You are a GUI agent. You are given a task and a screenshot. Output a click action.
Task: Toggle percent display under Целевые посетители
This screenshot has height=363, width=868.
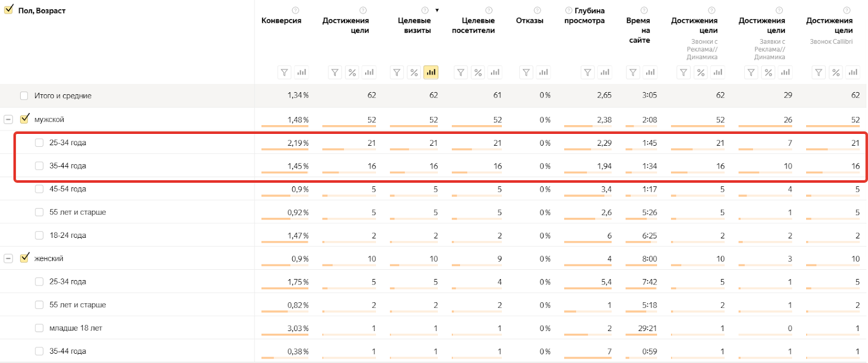click(x=478, y=72)
